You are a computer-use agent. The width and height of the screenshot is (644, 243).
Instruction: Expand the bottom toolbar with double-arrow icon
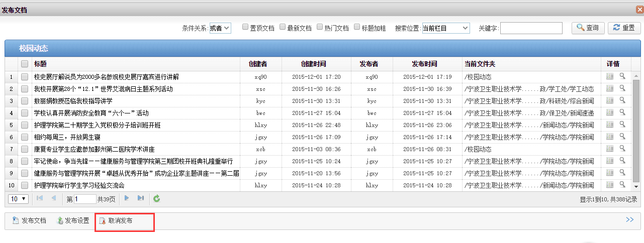(629, 220)
